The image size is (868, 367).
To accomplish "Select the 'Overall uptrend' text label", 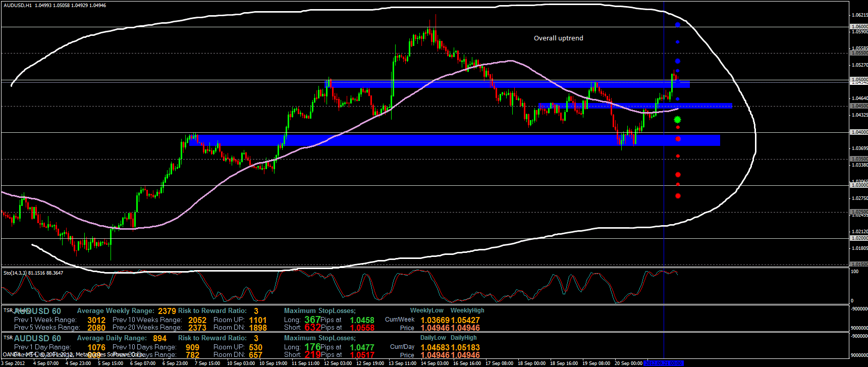I will [x=558, y=38].
